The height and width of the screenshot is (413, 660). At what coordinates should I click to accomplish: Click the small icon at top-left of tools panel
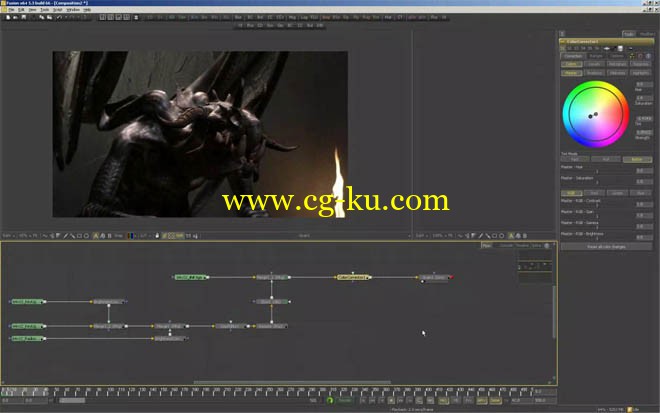point(562,34)
